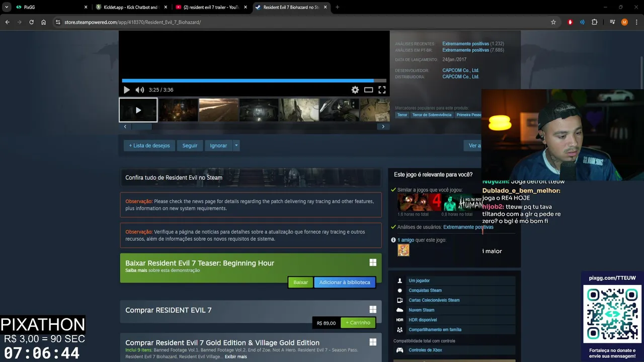
Task: Open recent reviews Extremamente positivas link
Action: coord(465,44)
